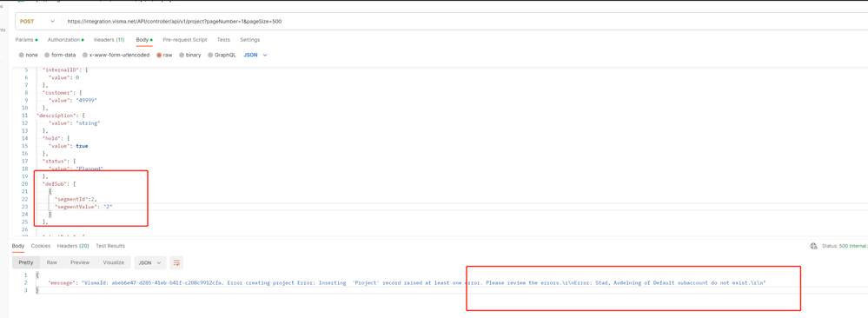Open the response Headers (20) tab
The height and width of the screenshot is (318, 868).
[x=73, y=246]
